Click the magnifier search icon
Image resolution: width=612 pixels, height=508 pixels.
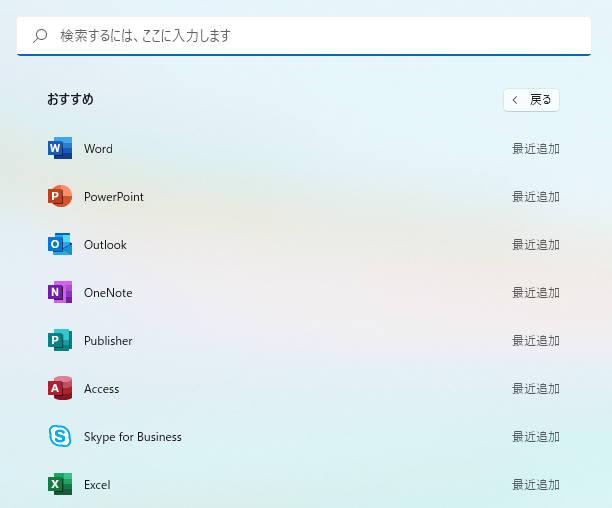[40, 36]
